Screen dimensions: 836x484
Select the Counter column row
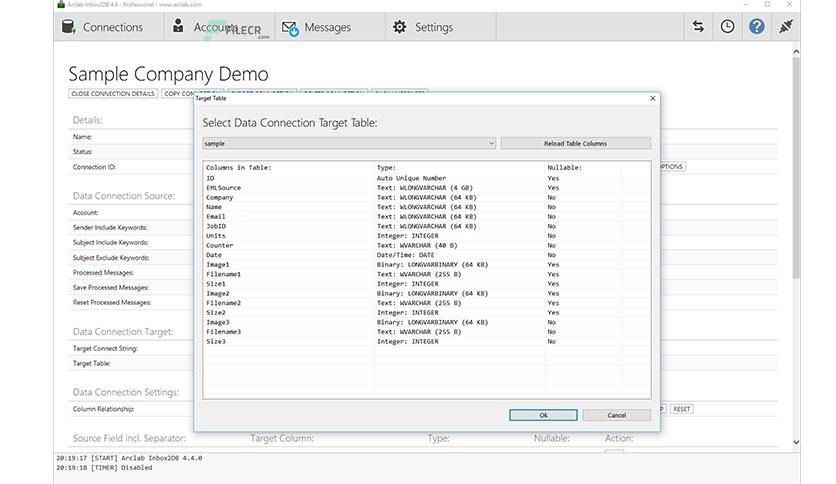click(427, 245)
